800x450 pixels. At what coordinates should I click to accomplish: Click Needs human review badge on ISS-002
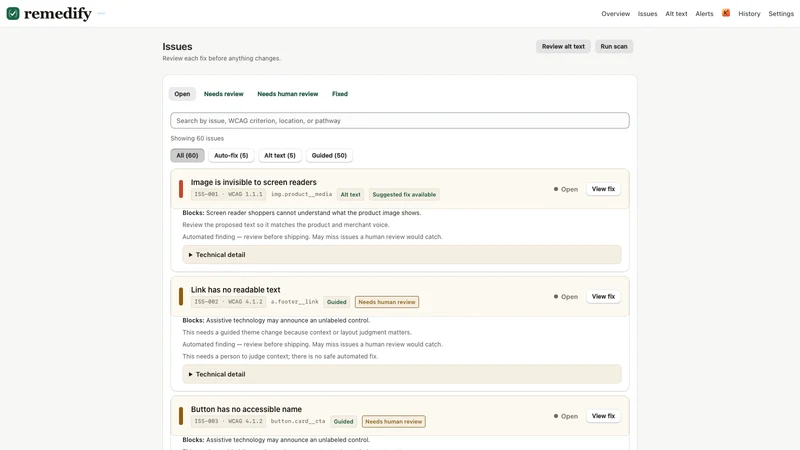pyautogui.click(x=387, y=302)
